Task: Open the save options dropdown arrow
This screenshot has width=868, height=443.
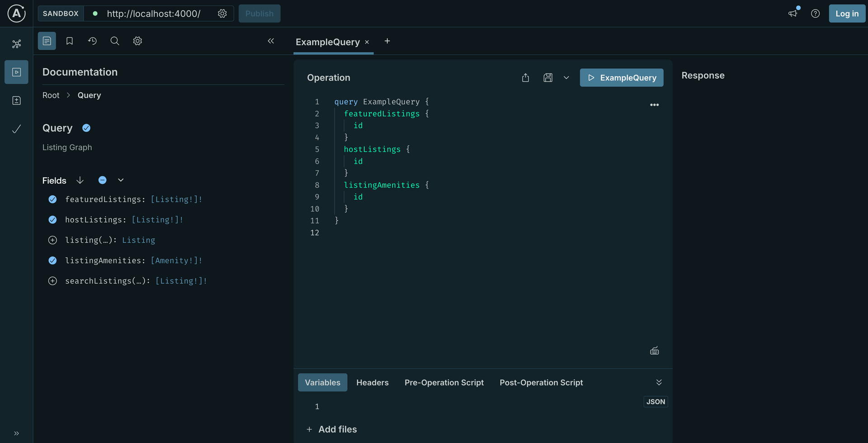Action: click(566, 77)
